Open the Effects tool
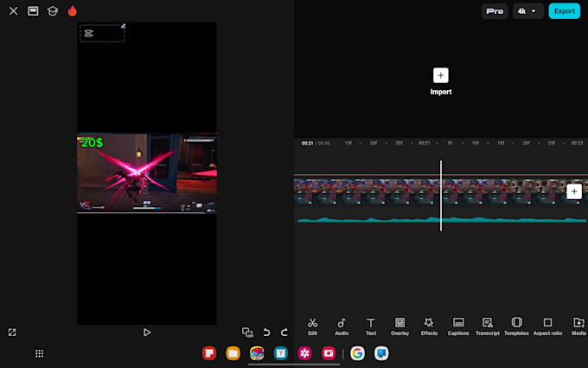This screenshot has height=368, width=588. 429,326
